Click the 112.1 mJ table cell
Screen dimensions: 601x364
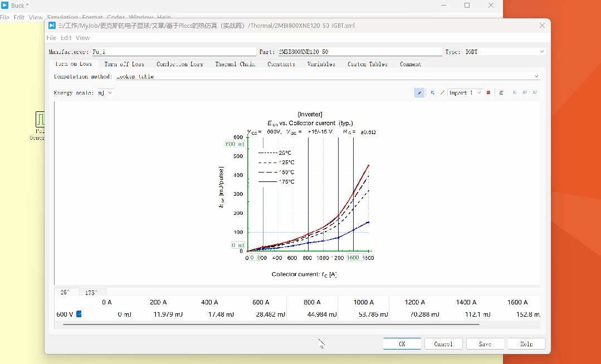tap(477, 314)
